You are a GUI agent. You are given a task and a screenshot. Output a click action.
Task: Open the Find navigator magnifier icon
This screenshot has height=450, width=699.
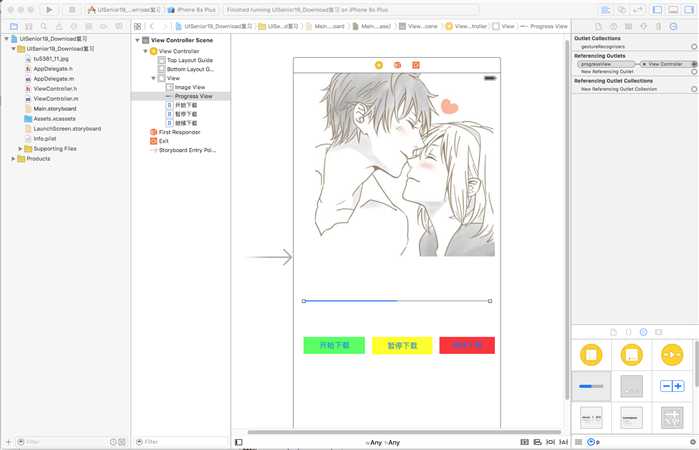[x=44, y=26]
